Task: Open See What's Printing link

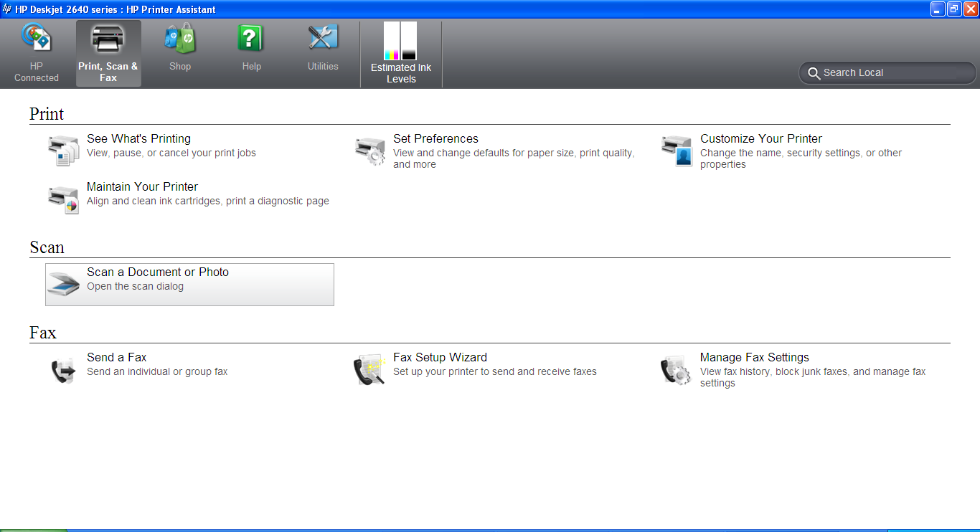Action: coord(139,139)
